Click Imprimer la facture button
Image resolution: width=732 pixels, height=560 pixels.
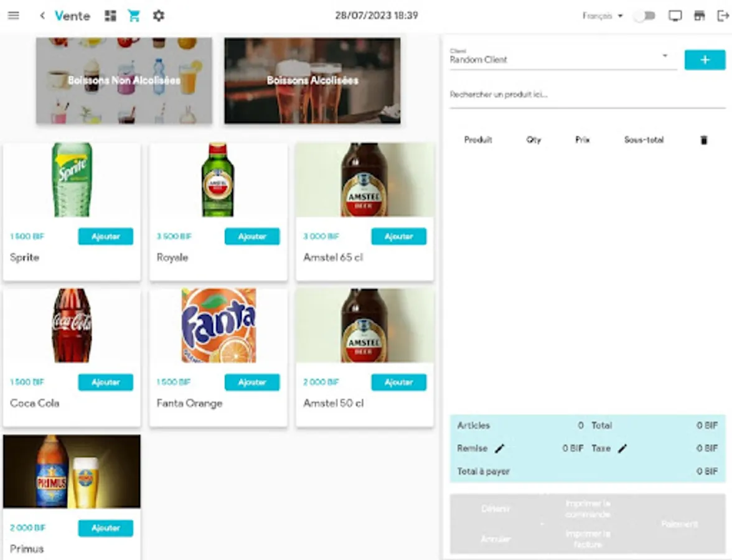pos(588,539)
